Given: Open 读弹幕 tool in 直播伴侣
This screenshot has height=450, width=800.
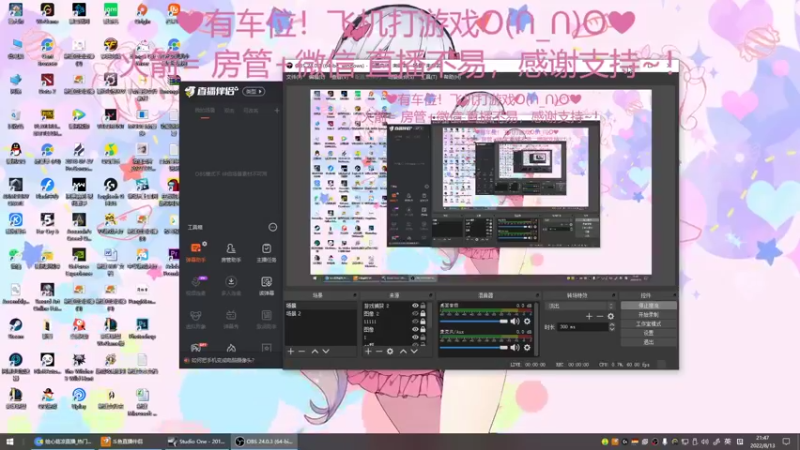Looking at the screenshot, I should coord(266,286).
